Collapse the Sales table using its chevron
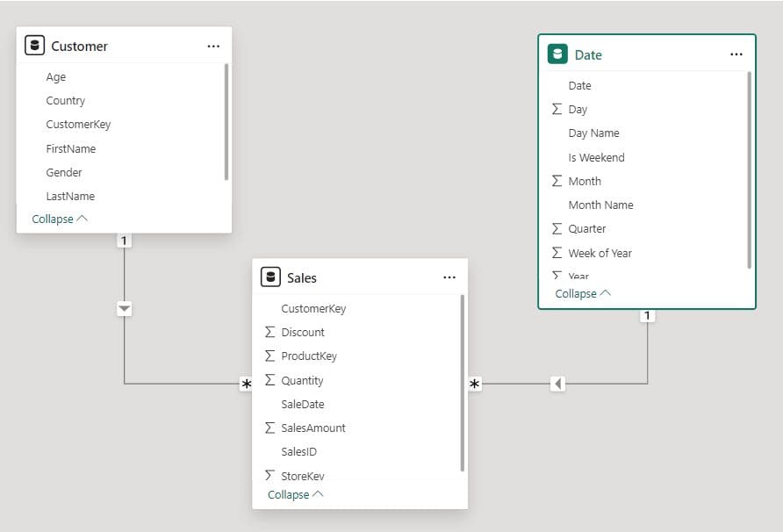 294,494
